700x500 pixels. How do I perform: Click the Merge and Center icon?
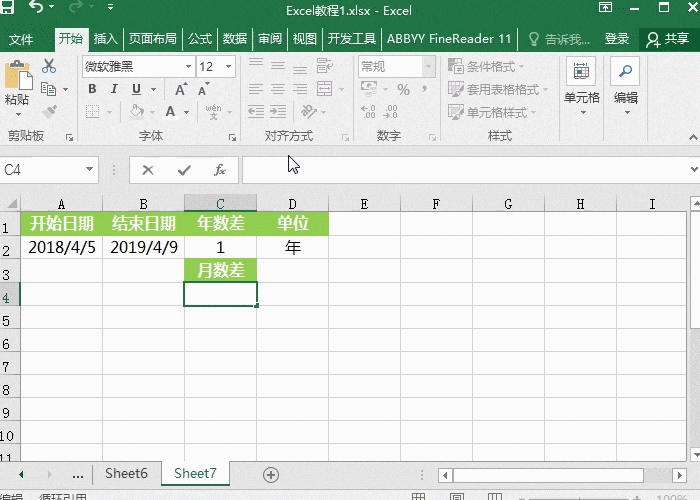click(x=325, y=89)
